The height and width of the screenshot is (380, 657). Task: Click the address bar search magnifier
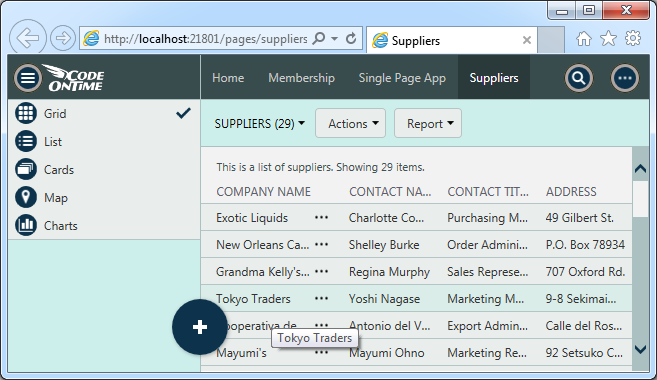click(x=319, y=39)
